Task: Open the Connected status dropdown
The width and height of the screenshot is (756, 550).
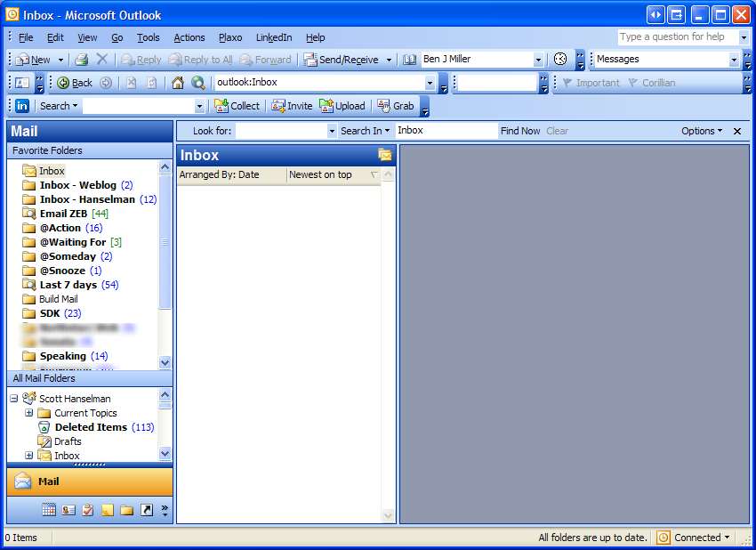Action: point(702,537)
